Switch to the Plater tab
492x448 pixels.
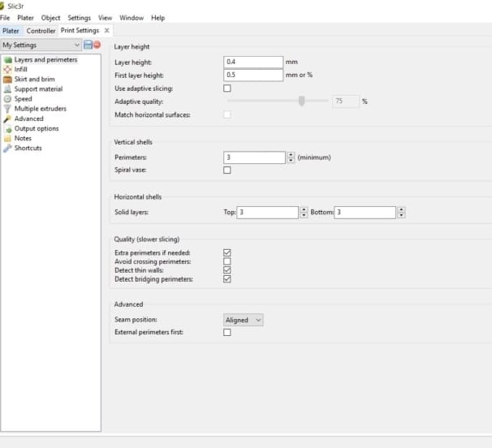11,31
